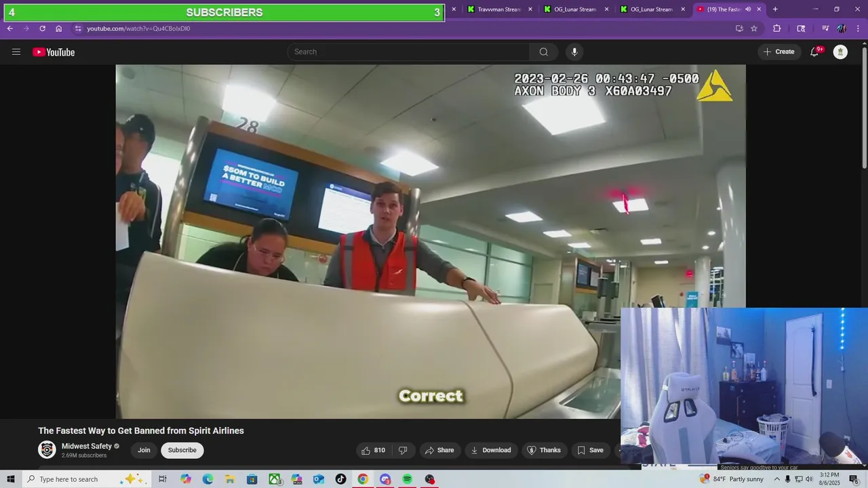Open media controls icon in browser toolbar
Viewport: 868px width, 488px height.
click(x=825, y=28)
